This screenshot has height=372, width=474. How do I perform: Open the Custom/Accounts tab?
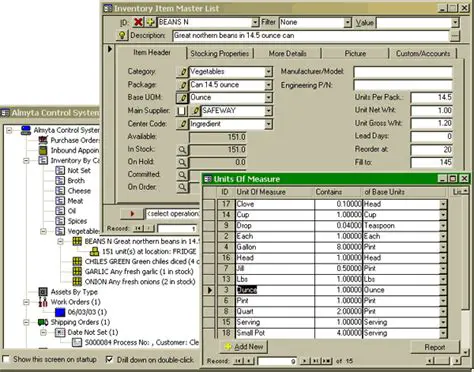pyautogui.click(x=423, y=54)
